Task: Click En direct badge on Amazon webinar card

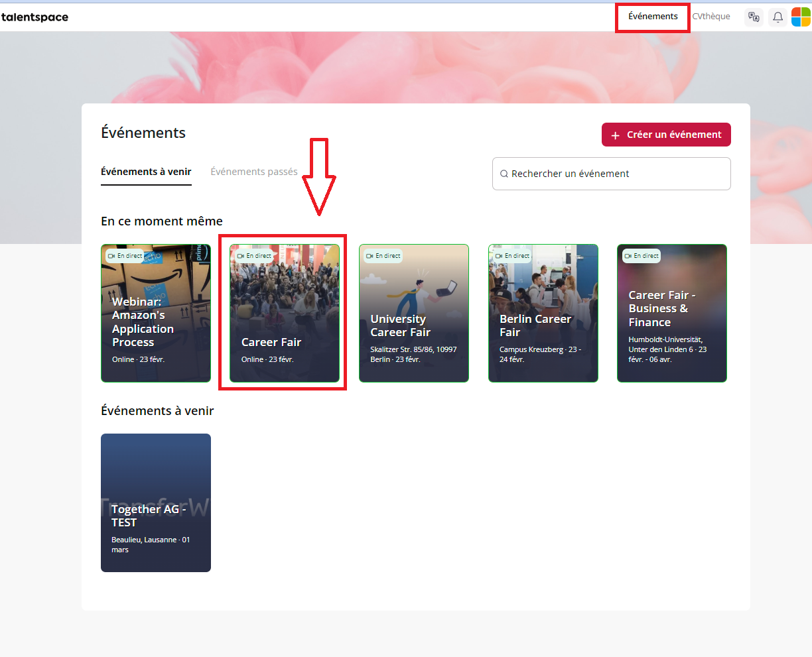Action: click(x=125, y=256)
